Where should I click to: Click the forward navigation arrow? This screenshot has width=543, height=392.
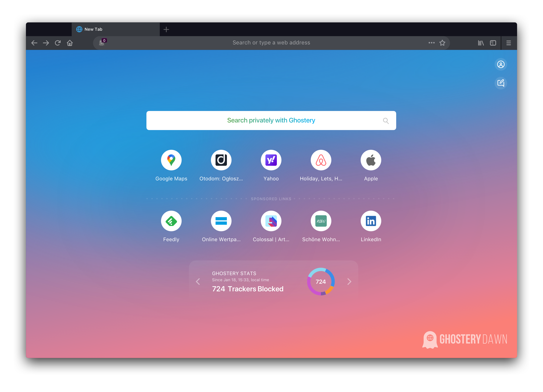[x=46, y=43]
